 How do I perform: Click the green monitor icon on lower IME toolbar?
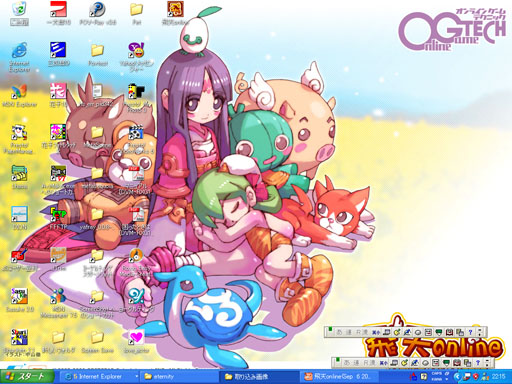446,362
